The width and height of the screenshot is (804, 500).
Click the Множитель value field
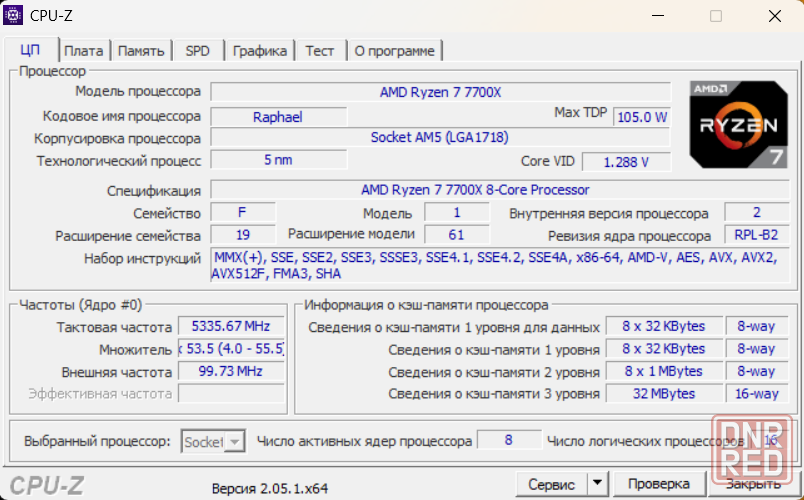pos(230,349)
